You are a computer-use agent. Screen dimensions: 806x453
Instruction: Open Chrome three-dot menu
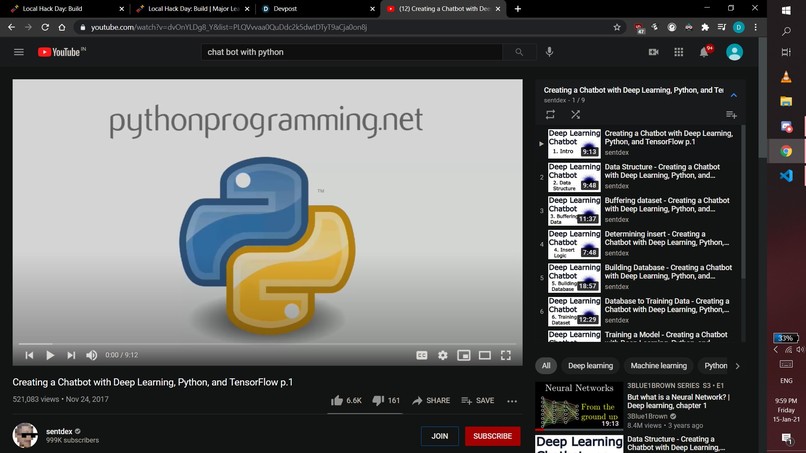[x=755, y=27]
